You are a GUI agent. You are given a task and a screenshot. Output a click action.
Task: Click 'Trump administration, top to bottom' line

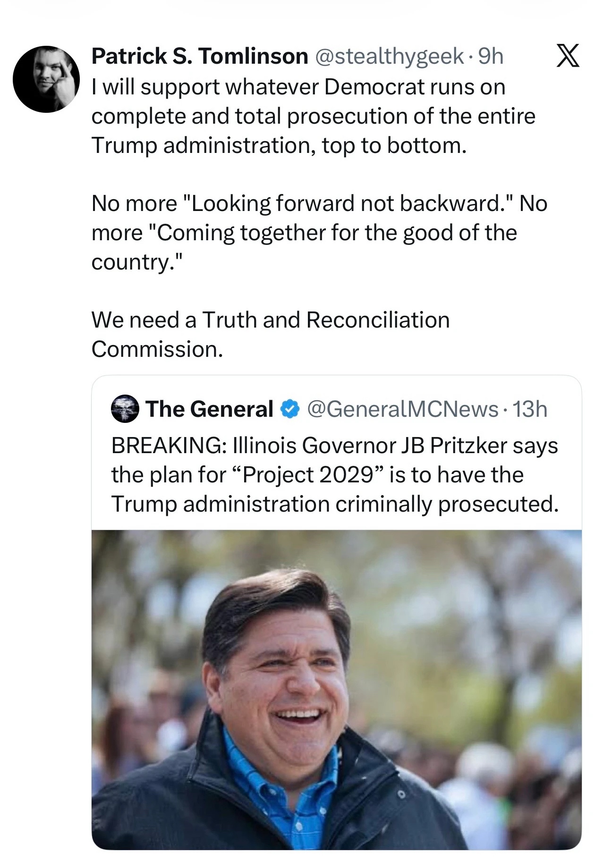tap(279, 145)
